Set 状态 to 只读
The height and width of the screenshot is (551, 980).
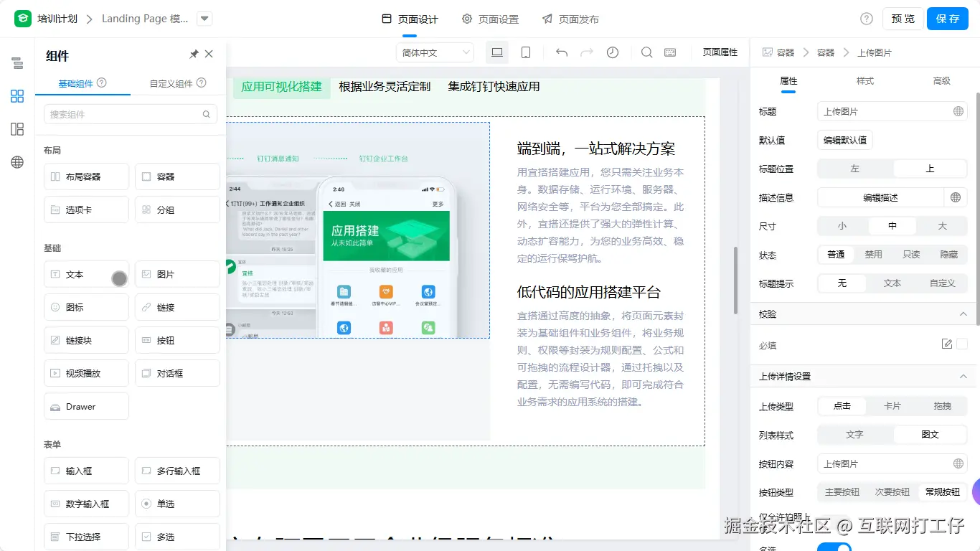(x=911, y=255)
